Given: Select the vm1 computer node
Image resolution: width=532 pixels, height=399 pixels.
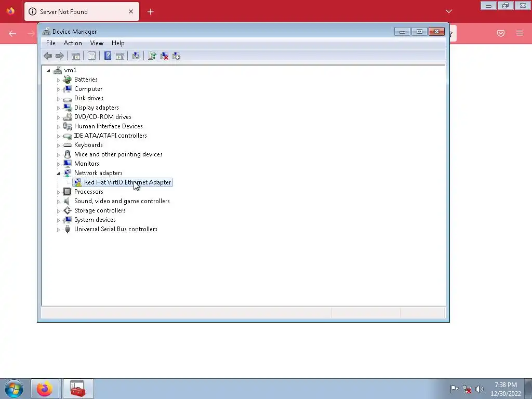Looking at the screenshot, I should point(70,70).
